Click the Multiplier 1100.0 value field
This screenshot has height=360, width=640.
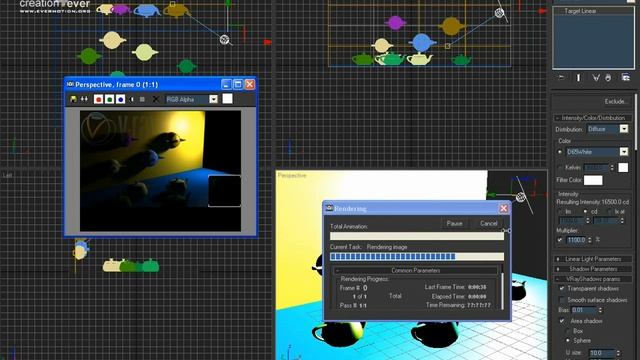click(x=576, y=240)
